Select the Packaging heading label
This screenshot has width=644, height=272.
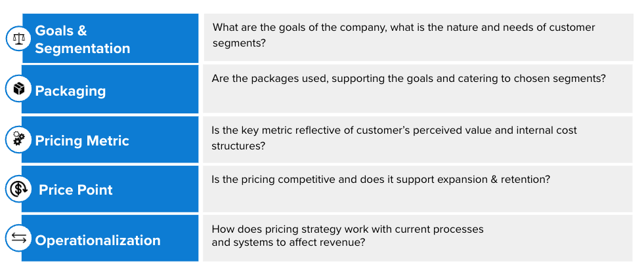click(70, 90)
